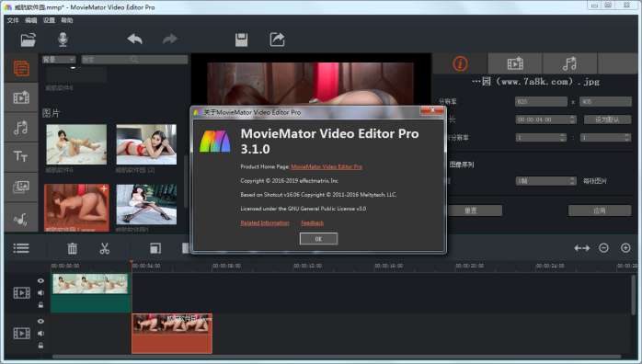
Task: Redo the last undone action
Action: (170, 40)
